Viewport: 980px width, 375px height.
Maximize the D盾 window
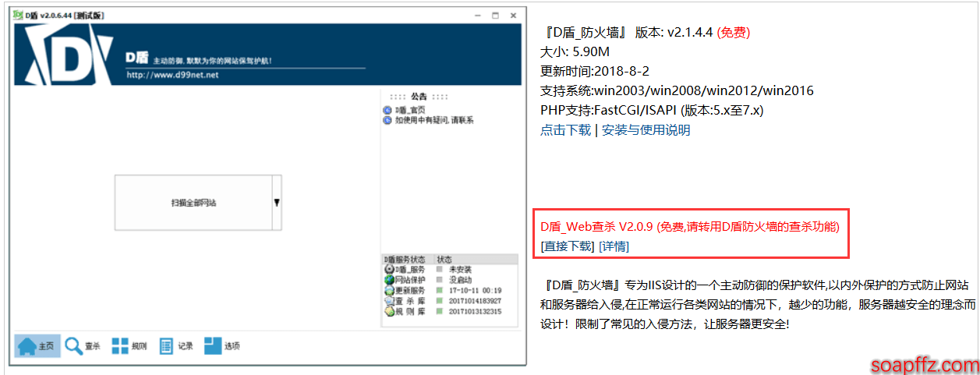[x=495, y=15]
